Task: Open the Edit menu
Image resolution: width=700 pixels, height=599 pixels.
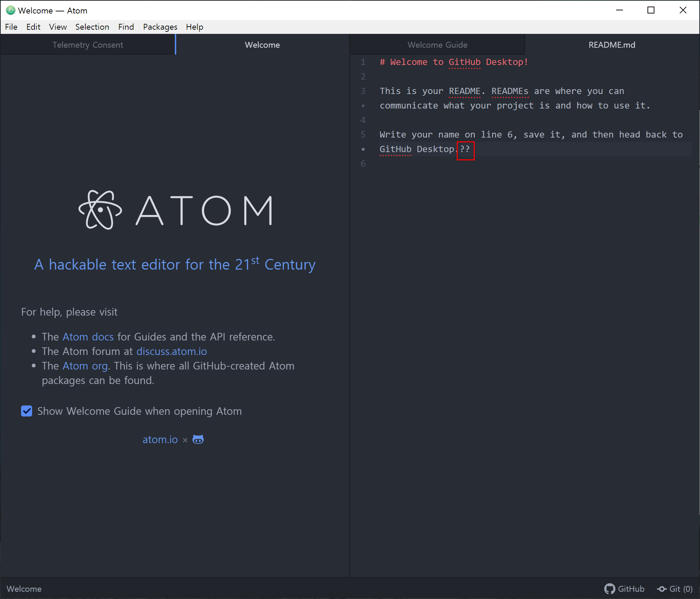Action: coord(33,27)
